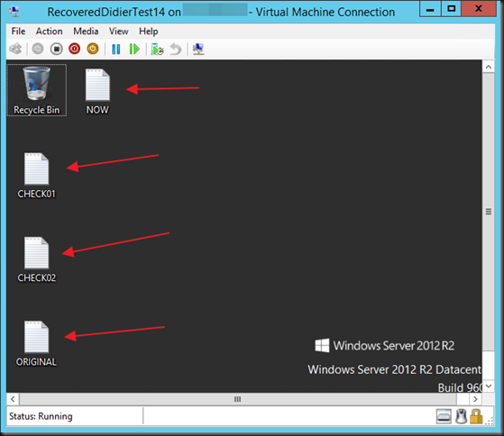The image size is (504, 436).
Task: Create a checkpoint using the toolbar icon
Action: click(158, 50)
